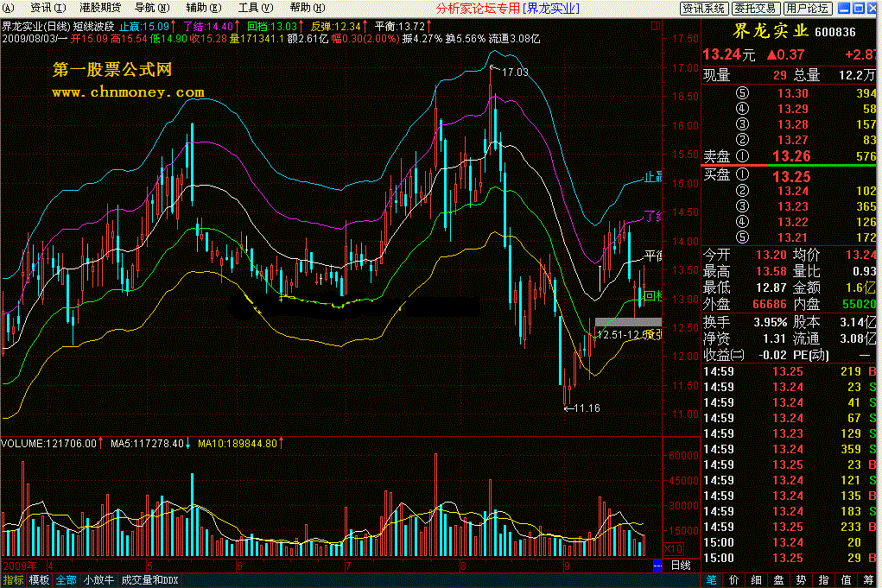
Task: Click the 换手 value 3.95%
Action: tap(770, 323)
